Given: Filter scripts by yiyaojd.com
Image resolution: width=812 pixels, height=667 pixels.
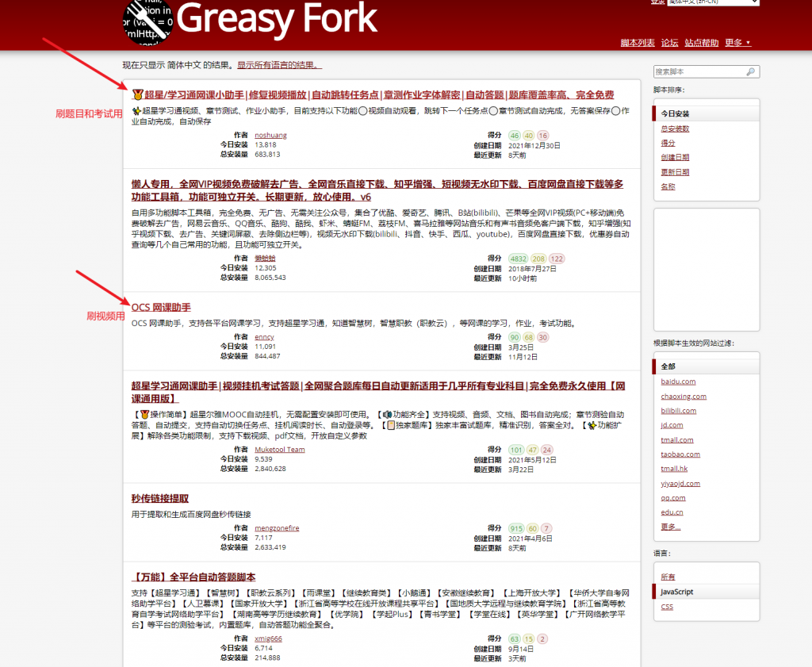Looking at the screenshot, I should click(x=680, y=483).
